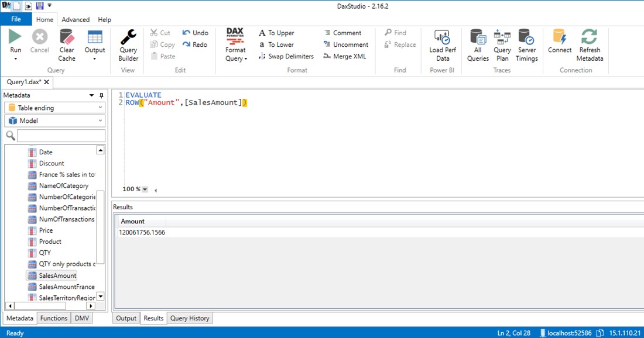Open the Run button dropdown arrow

click(15, 58)
